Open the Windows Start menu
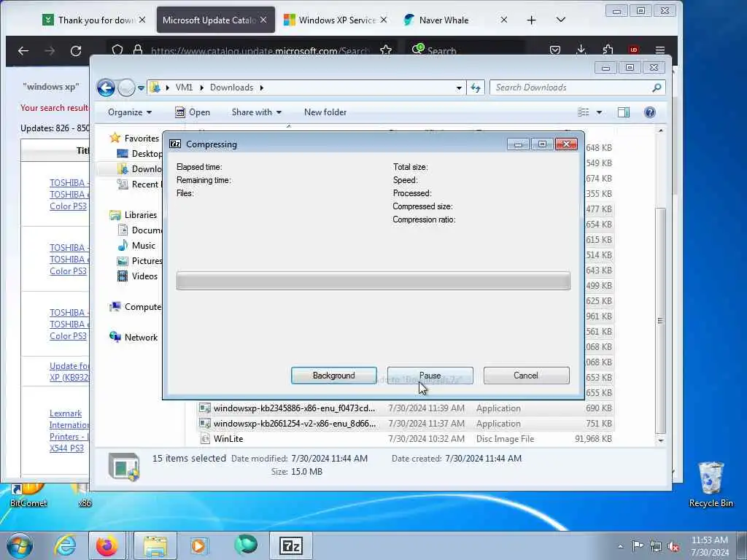The image size is (747, 560). pos(20,545)
